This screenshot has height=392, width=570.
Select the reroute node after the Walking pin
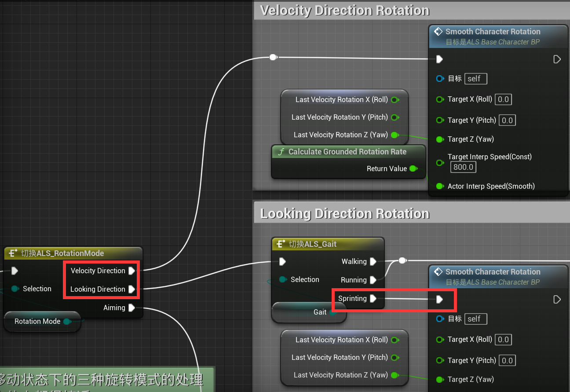click(402, 260)
